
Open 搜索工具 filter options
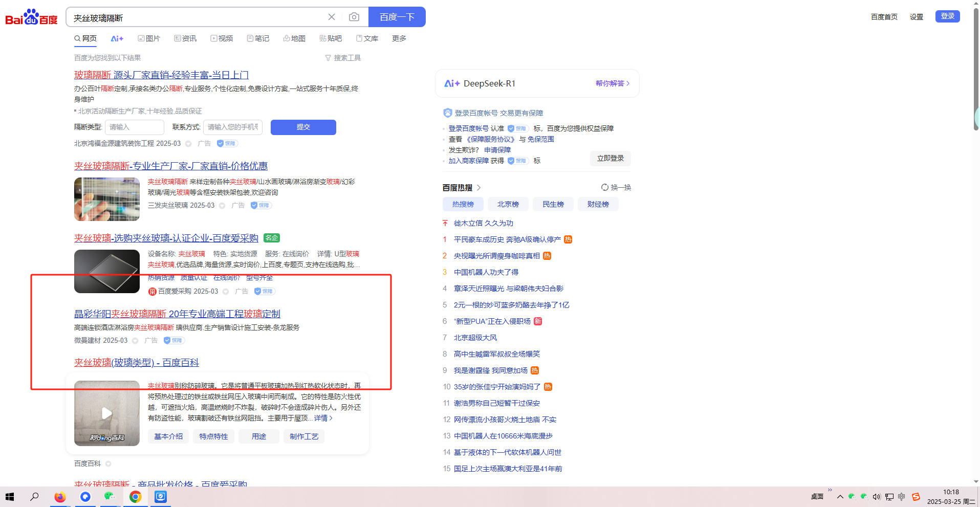click(x=343, y=58)
